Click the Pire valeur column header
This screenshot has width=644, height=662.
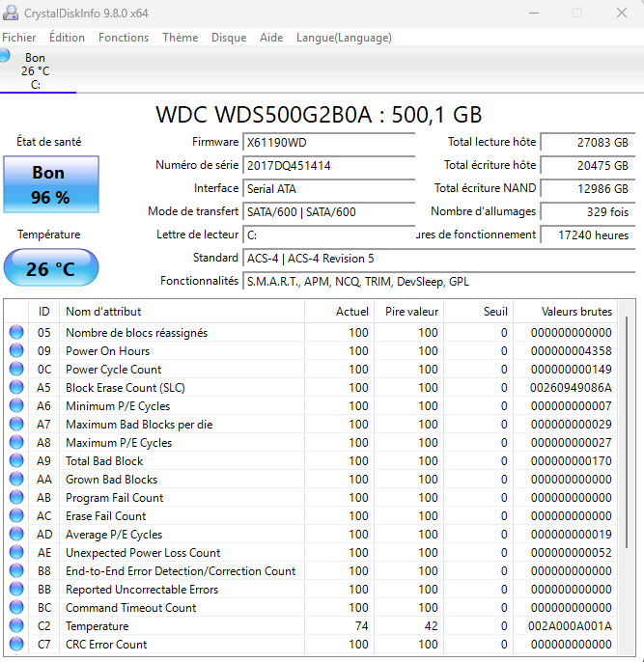point(408,312)
